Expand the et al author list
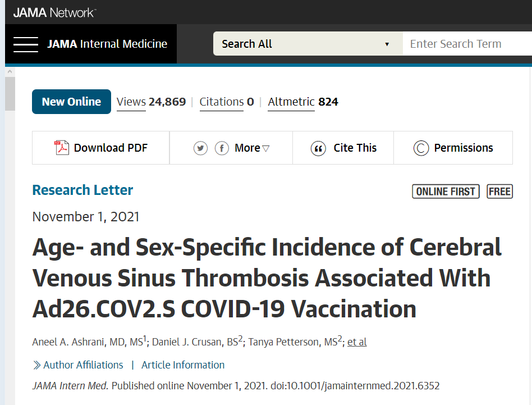Image resolution: width=532 pixels, height=405 pixels. [x=357, y=342]
